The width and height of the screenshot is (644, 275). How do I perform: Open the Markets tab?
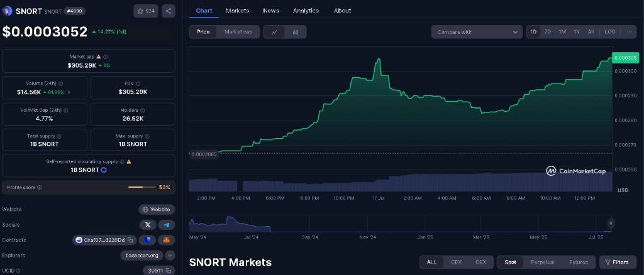[x=237, y=11]
